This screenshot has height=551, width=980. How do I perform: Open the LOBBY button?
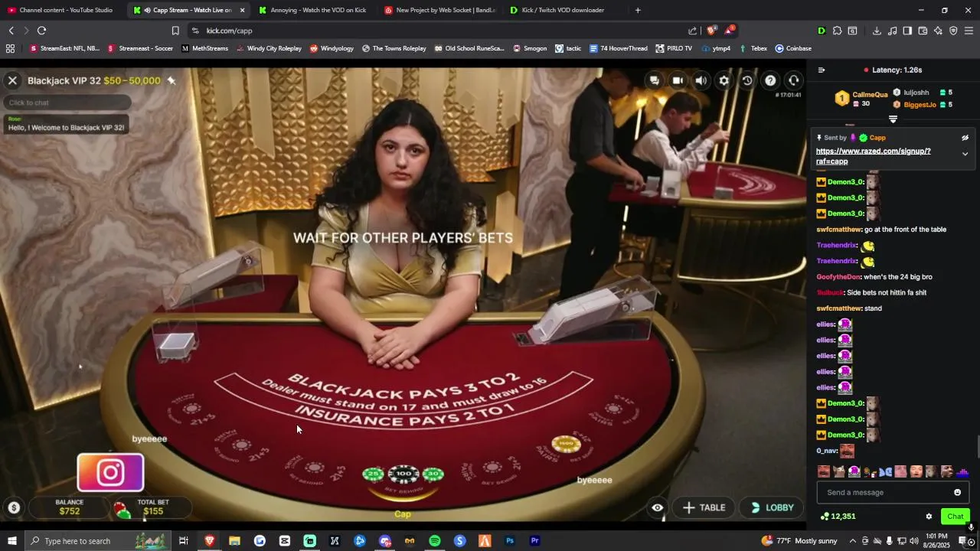tap(773, 507)
